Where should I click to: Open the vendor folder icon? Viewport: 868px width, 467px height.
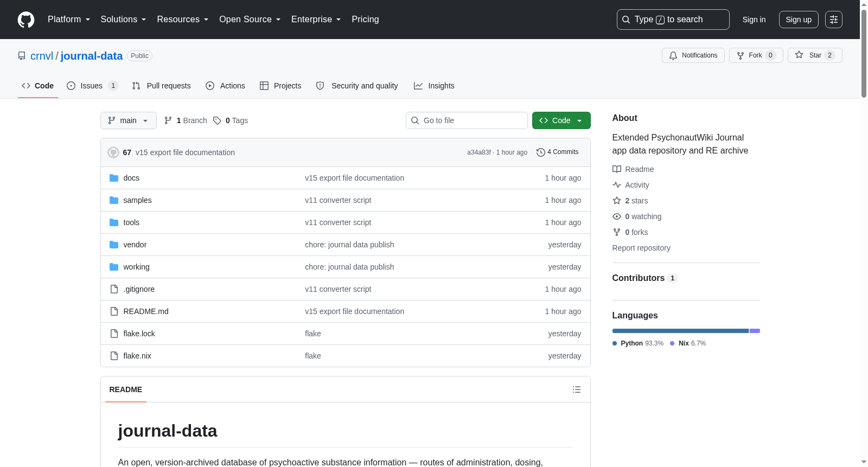pos(114,245)
